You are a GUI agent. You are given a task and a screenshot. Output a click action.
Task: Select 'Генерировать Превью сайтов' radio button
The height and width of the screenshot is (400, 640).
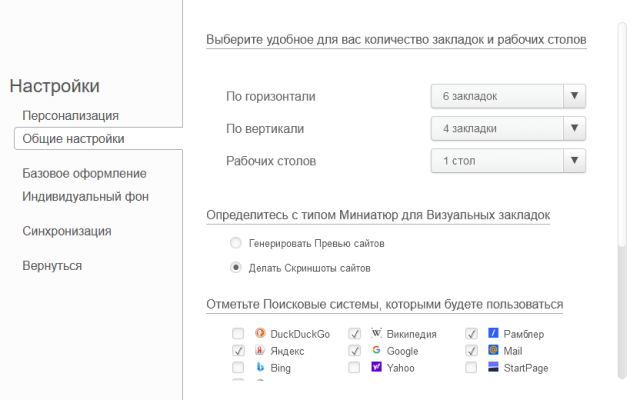click(235, 243)
